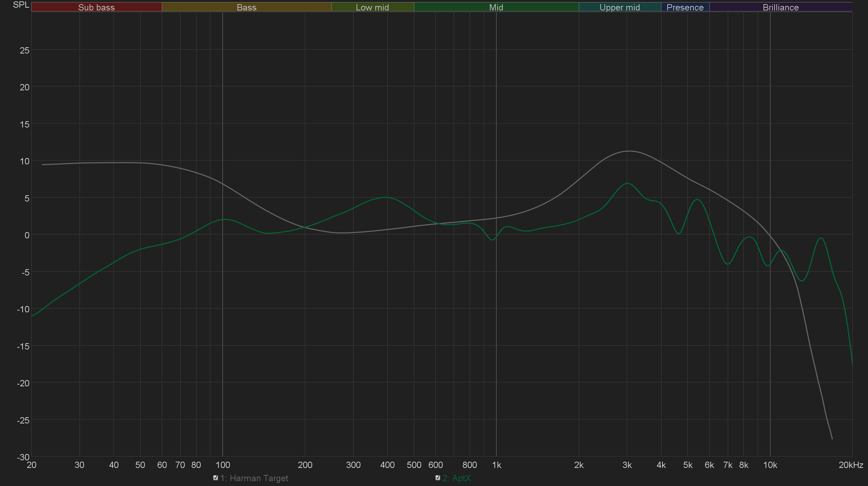Click the '1: Harman Target' legend label
Viewport: 868px width, 486px height.
click(254, 478)
